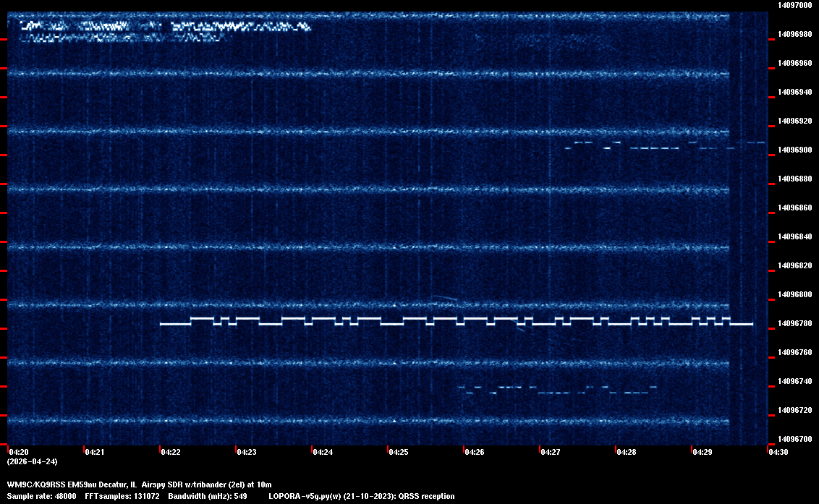The width and height of the screenshot is (819, 504).
Task: Click the 04:20 time axis label
Action: [x=17, y=453]
